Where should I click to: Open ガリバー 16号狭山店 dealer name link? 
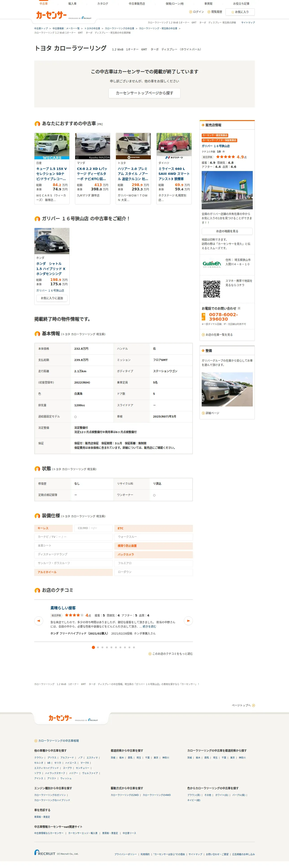click(216, 146)
